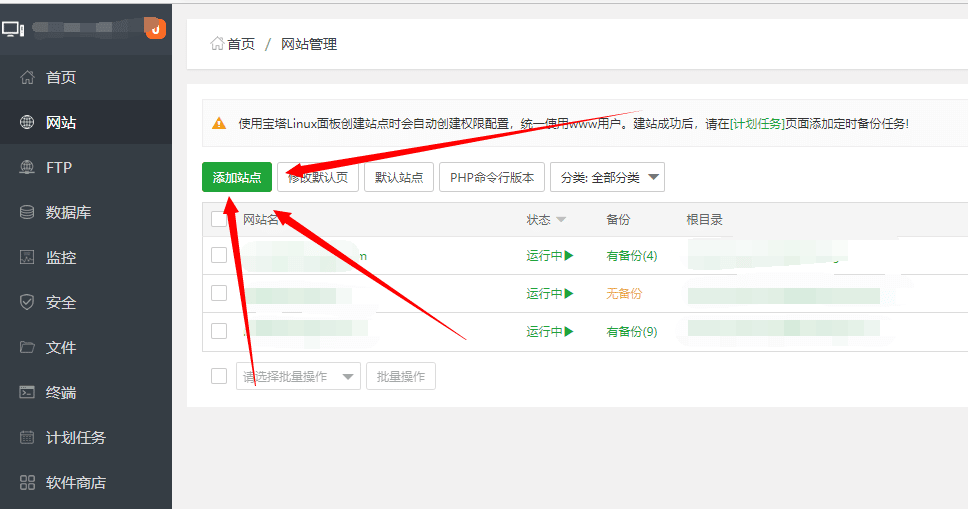The width and height of the screenshot is (968, 509).
Task: Click the house icon in the breadcrumb
Action: 217,43
